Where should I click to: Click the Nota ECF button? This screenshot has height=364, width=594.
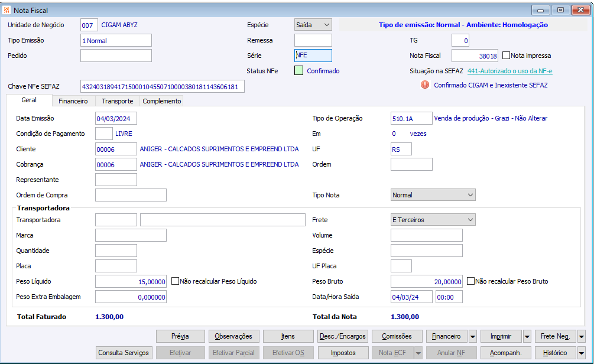[392, 353]
